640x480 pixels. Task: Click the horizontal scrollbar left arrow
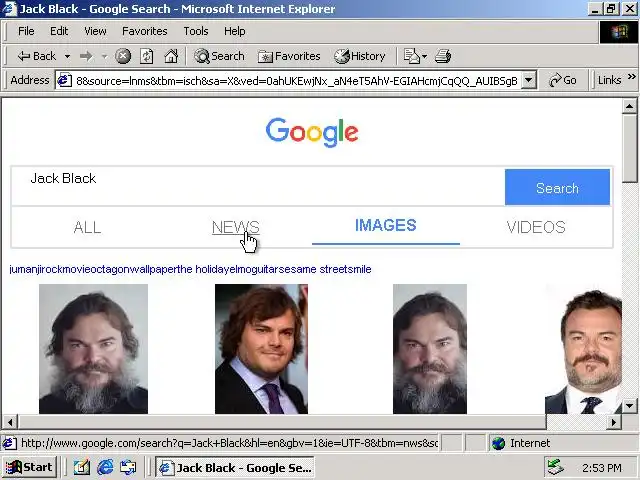click(x=10, y=422)
